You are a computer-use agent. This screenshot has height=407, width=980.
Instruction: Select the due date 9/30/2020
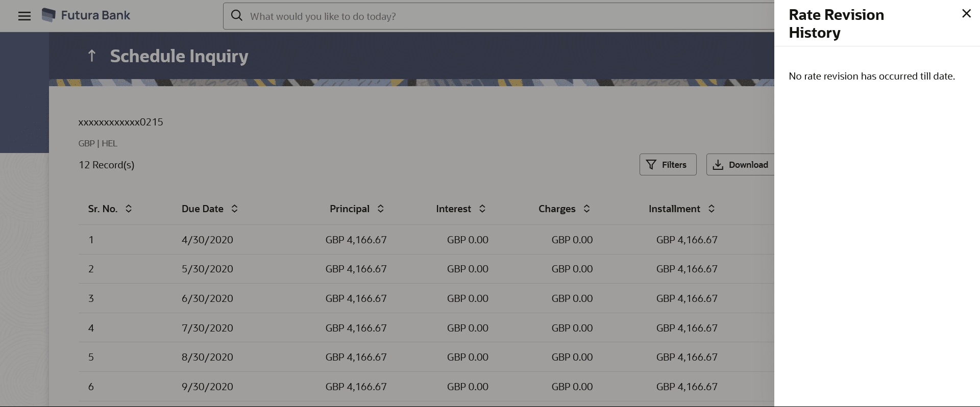[207, 387]
